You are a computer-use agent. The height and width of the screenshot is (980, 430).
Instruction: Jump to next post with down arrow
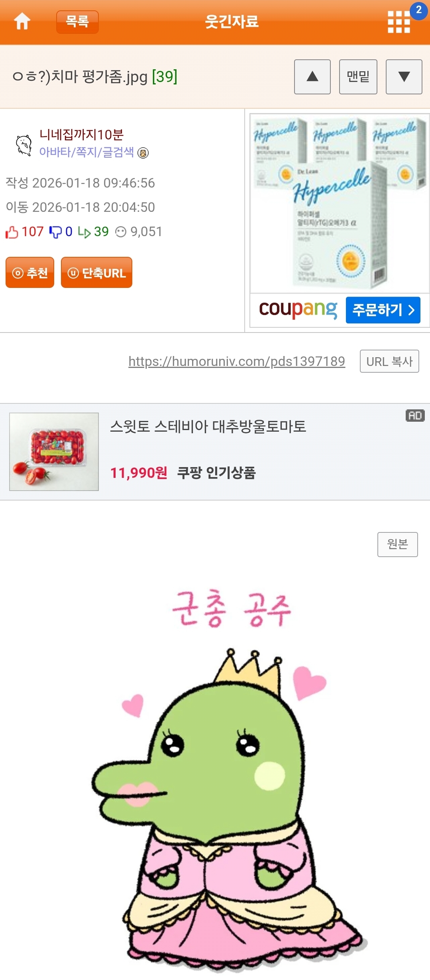point(404,77)
